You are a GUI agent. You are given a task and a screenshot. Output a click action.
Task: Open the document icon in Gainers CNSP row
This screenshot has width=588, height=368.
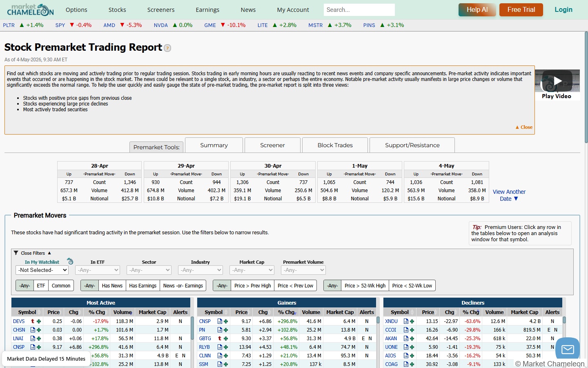coord(220,321)
